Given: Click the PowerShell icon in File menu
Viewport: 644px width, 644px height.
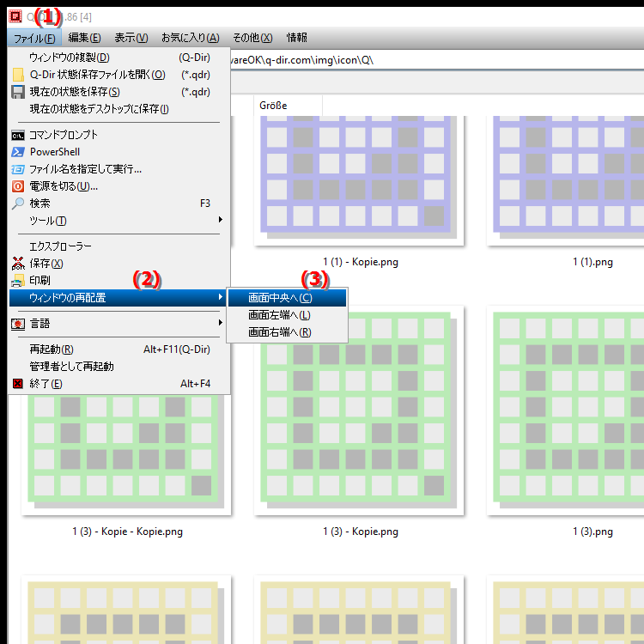Looking at the screenshot, I should (x=18, y=152).
